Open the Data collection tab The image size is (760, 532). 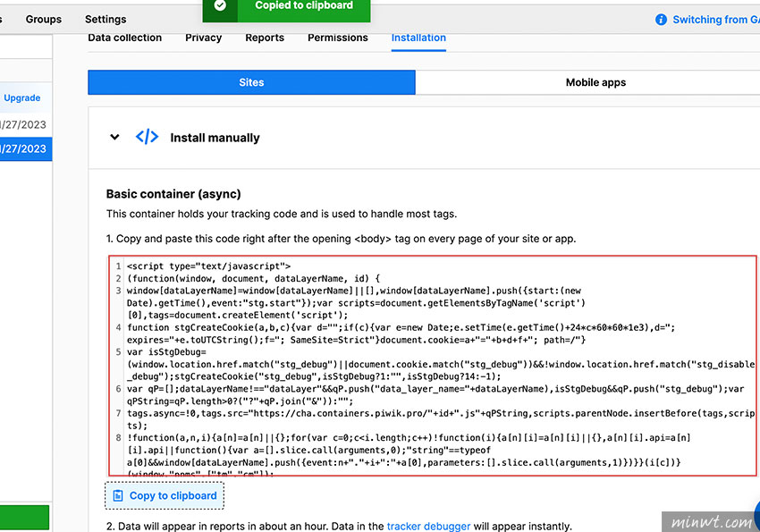(125, 38)
